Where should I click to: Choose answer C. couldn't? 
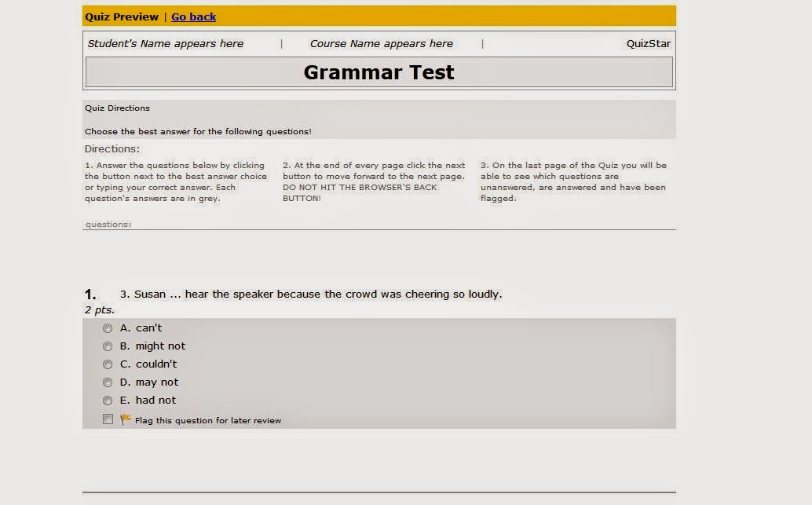tap(108, 364)
